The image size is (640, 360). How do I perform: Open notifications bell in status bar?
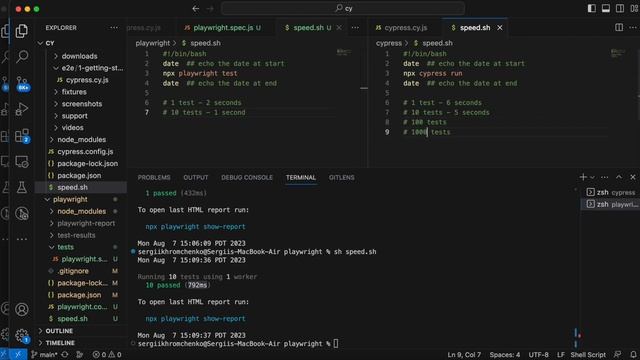633,355
